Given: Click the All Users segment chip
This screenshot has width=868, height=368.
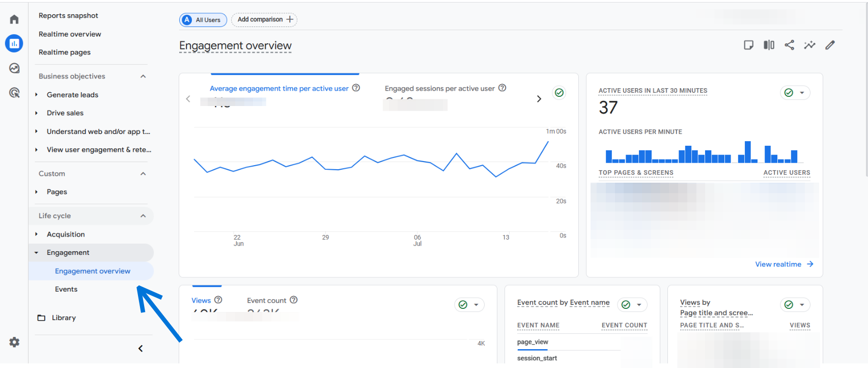Looking at the screenshot, I should coord(203,20).
